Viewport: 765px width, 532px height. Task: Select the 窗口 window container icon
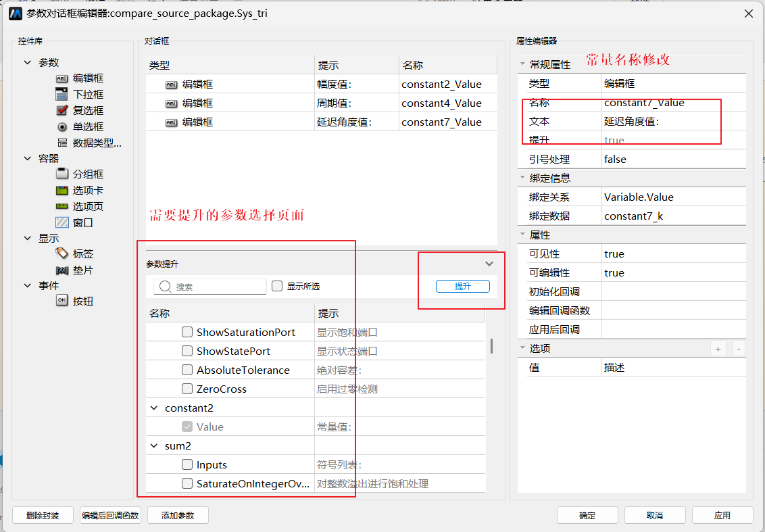coord(62,222)
